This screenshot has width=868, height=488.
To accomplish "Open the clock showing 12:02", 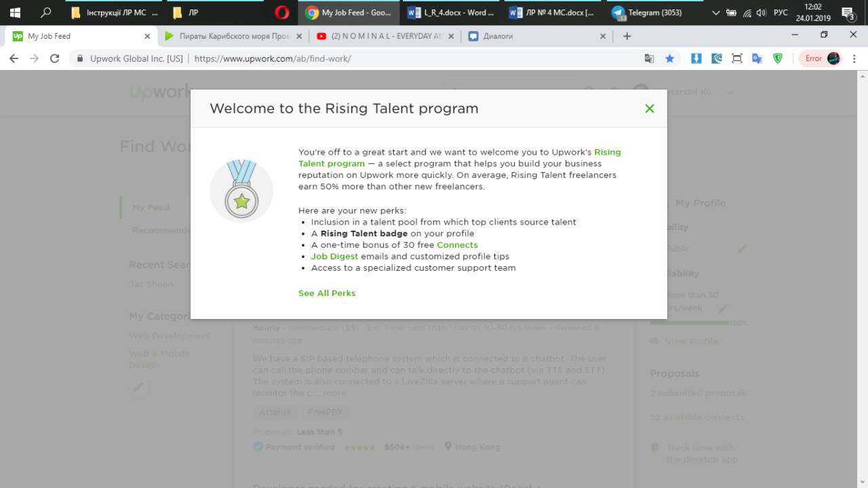I will point(813,12).
